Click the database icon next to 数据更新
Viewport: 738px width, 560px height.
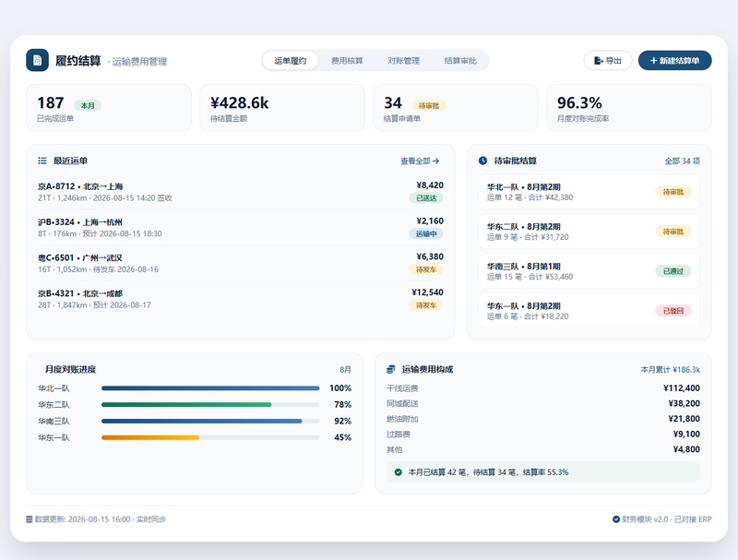30,519
